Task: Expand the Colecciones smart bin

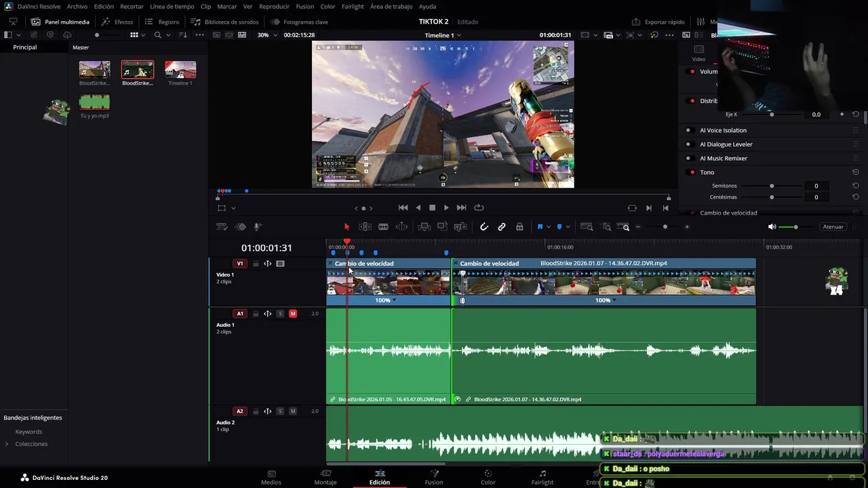Action: coord(7,444)
